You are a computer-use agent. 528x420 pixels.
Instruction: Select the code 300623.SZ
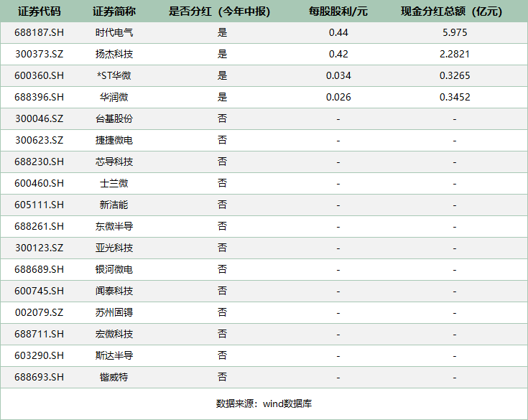39,140
